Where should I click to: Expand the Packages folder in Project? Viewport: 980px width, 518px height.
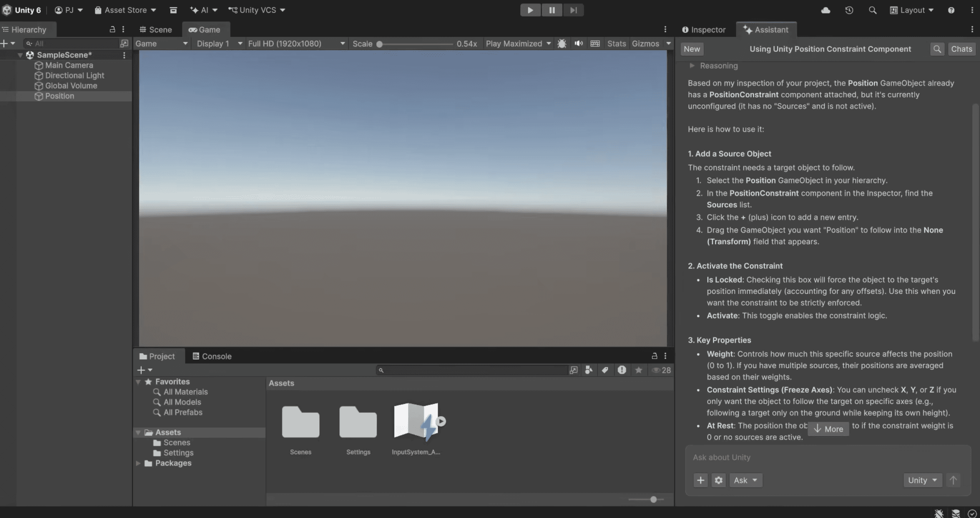(x=138, y=463)
